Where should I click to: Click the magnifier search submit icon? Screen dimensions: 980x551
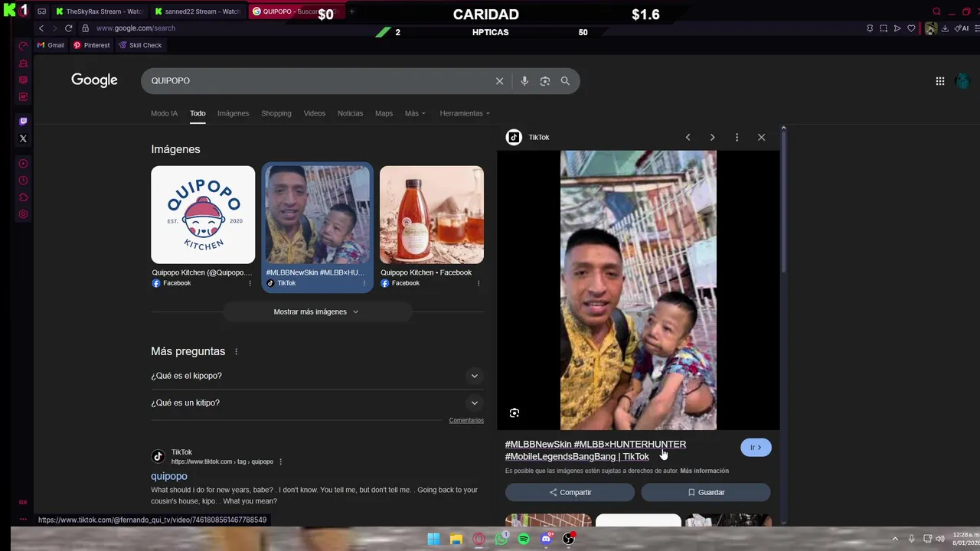[x=565, y=81]
